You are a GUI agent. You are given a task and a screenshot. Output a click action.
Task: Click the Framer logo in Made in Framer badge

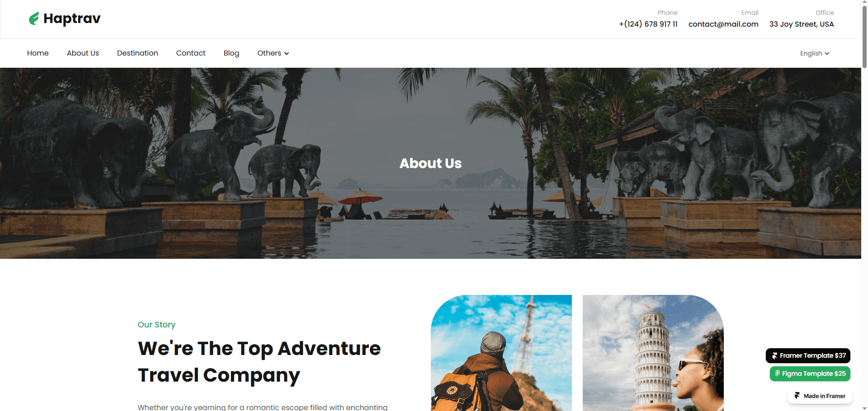click(x=797, y=396)
